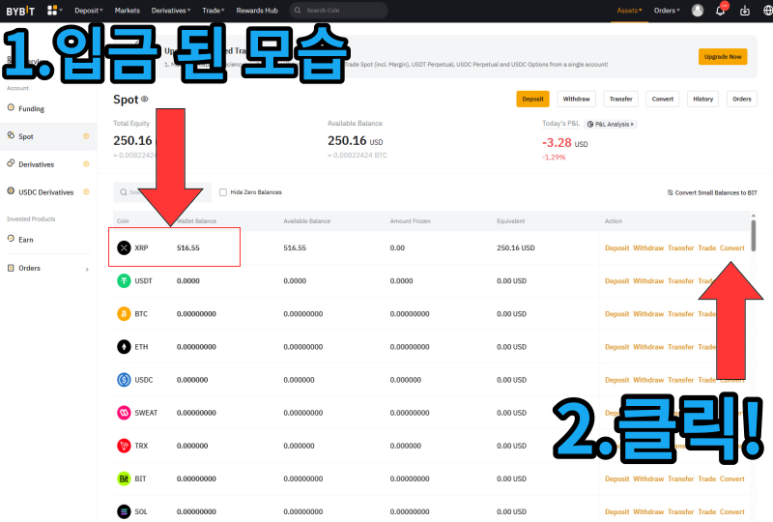Image resolution: width=773 pixels, height=522 pixels.
Task: Click the Bybit logo
Action: click(x=20, y=11)
